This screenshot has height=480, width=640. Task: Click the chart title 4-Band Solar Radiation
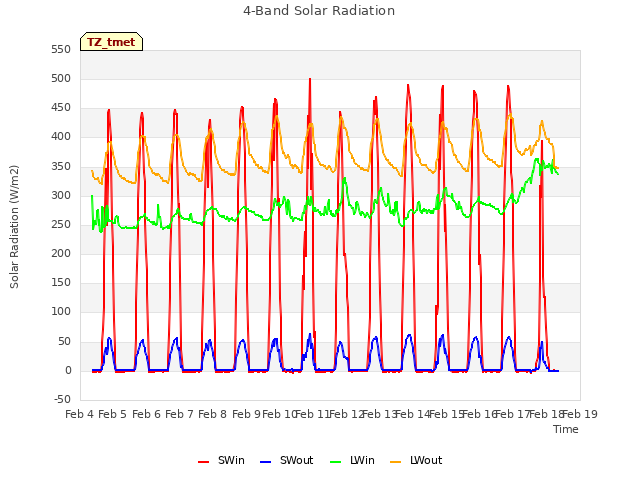click(319, 11)
